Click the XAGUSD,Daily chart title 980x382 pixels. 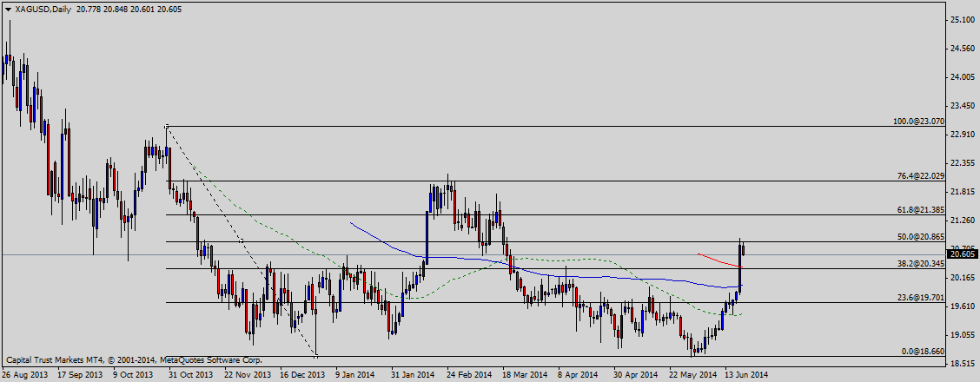(x=43, y=9)
